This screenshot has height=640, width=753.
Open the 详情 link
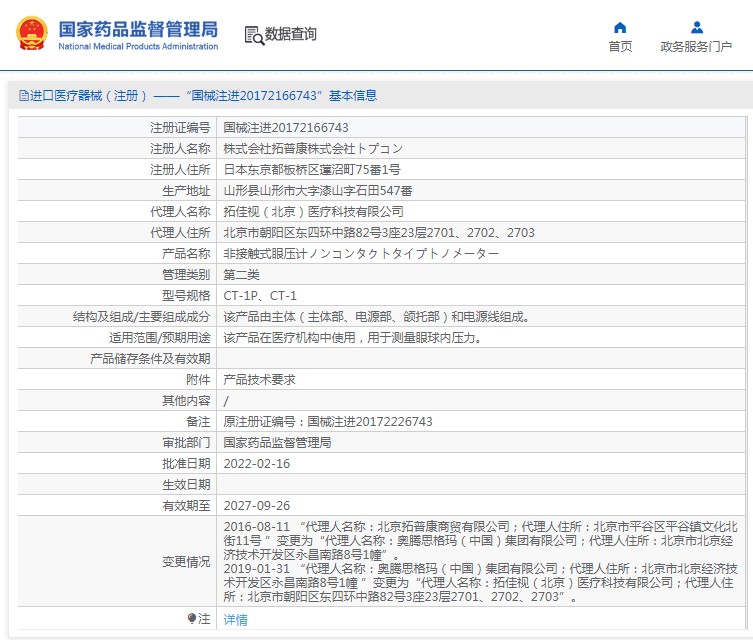(235, 619)
